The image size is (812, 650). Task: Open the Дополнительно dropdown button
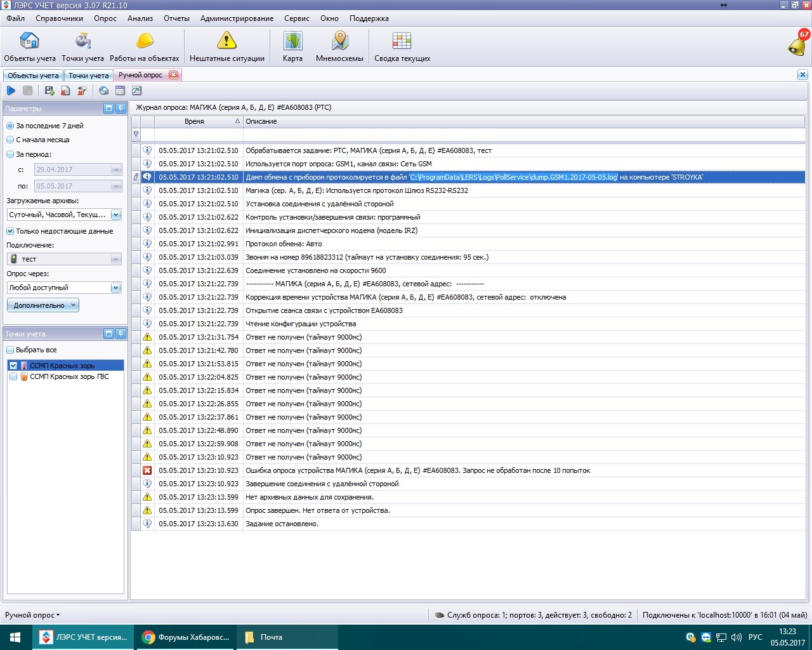[43, 305]
